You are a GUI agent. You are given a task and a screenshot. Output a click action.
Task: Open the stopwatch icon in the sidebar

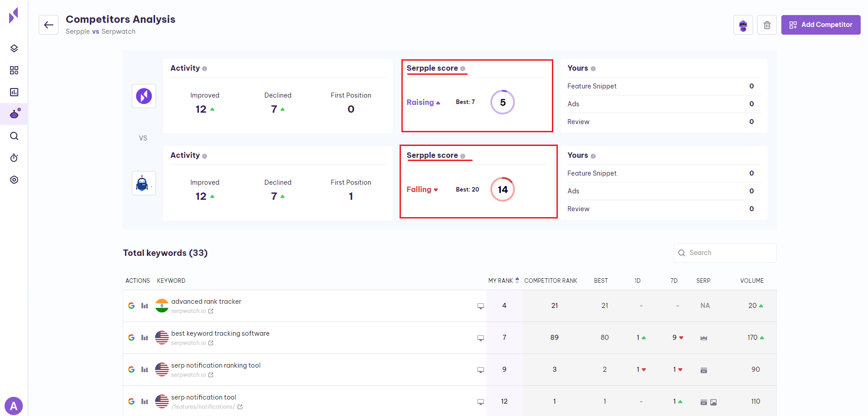[14, 158]
